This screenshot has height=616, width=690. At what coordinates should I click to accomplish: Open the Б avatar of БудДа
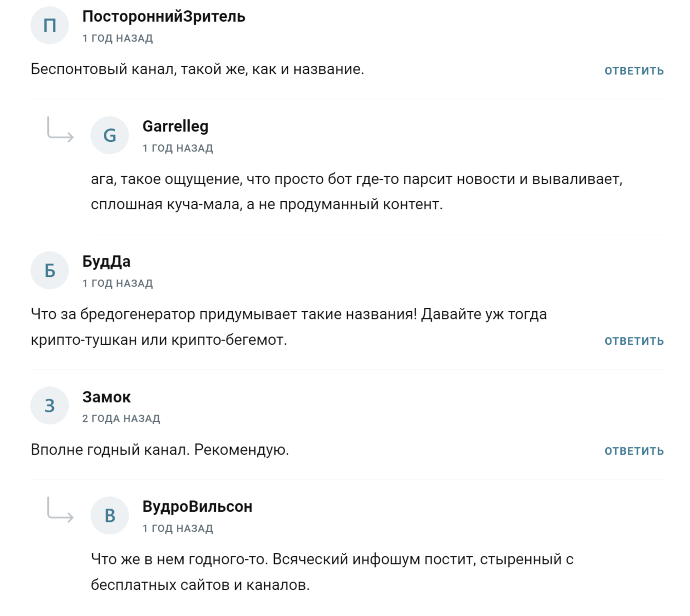pyautogui.click(x=50, y=270)
